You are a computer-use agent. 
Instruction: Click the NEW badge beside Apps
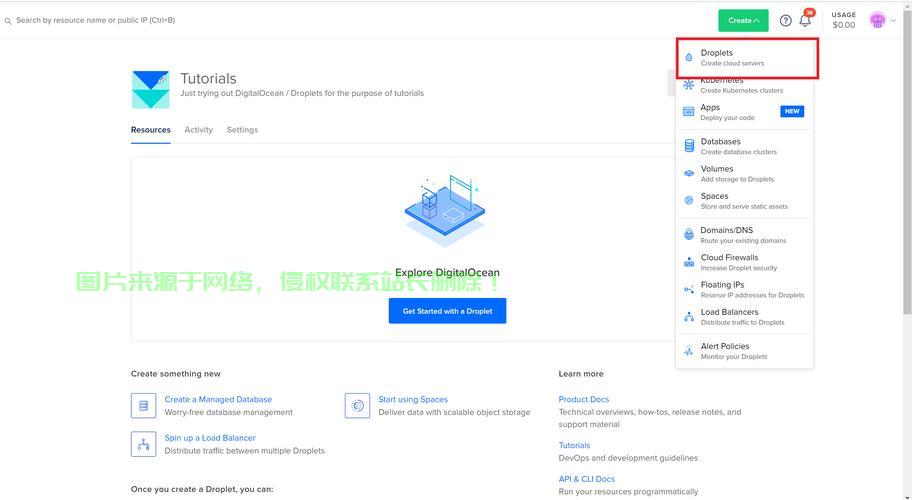point(792,111)
